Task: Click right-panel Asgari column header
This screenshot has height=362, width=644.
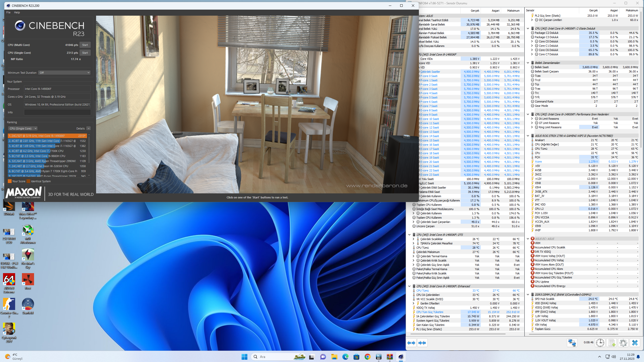Action: coord(609,10)
